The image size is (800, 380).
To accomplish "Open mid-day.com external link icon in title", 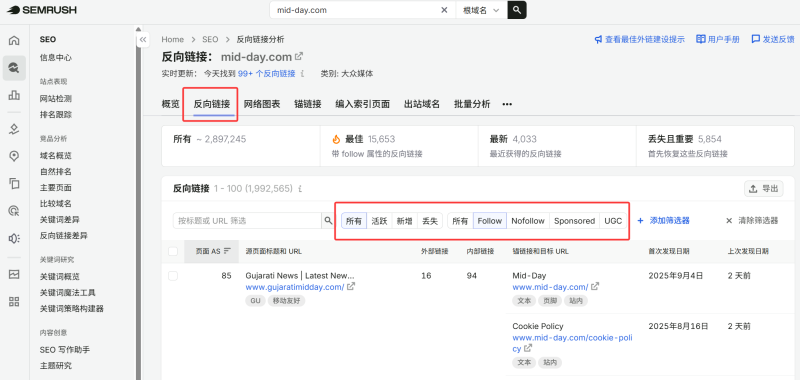I will point(299,56).
